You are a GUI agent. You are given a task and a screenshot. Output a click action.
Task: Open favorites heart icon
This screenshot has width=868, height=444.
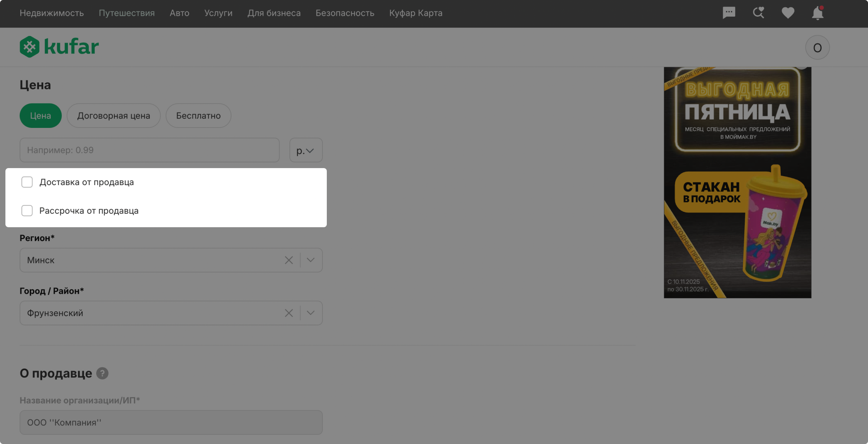click(788, 13)
